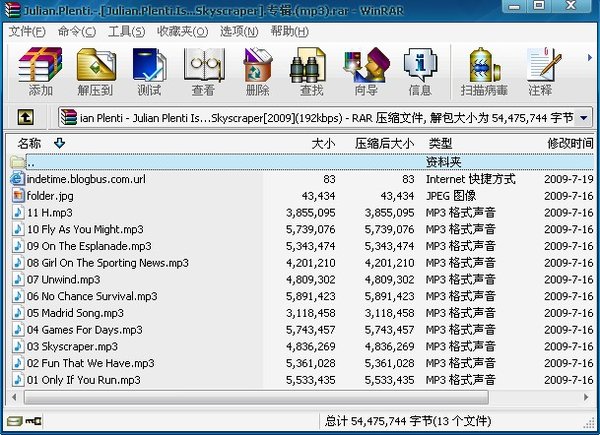Image resolution: width=600 pixels, height=435 pixels.
Task: Select file 06 No Chance Survival.mp3
Action: (x=92, y=297)
